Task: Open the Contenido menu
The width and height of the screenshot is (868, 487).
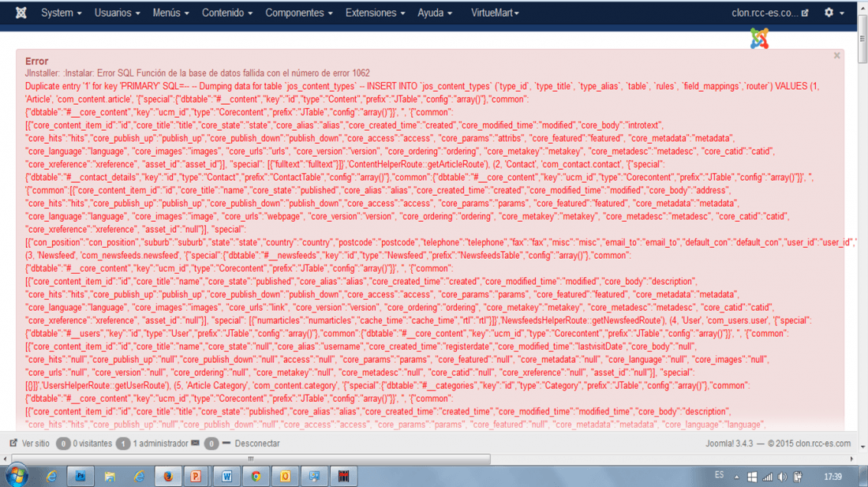Action: pyautogui.click(x=227, y=13)
